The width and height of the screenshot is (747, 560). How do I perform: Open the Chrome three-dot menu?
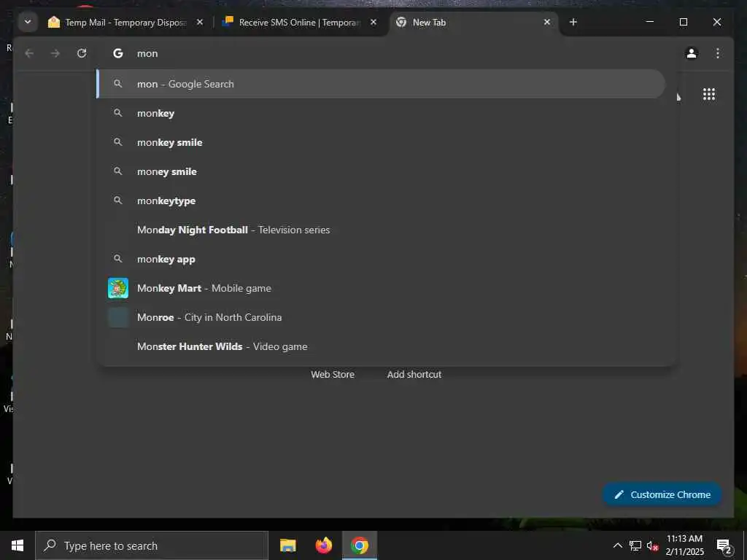click(718, 53)
